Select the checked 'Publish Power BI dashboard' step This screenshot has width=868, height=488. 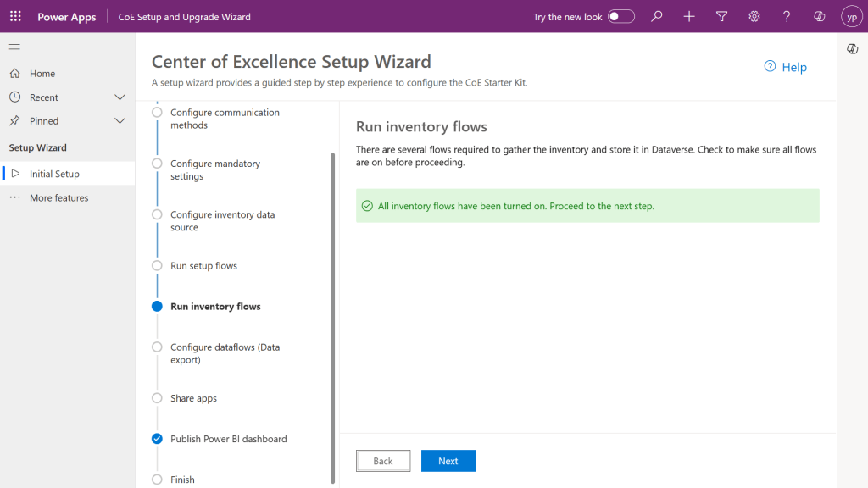coord(157,439)
